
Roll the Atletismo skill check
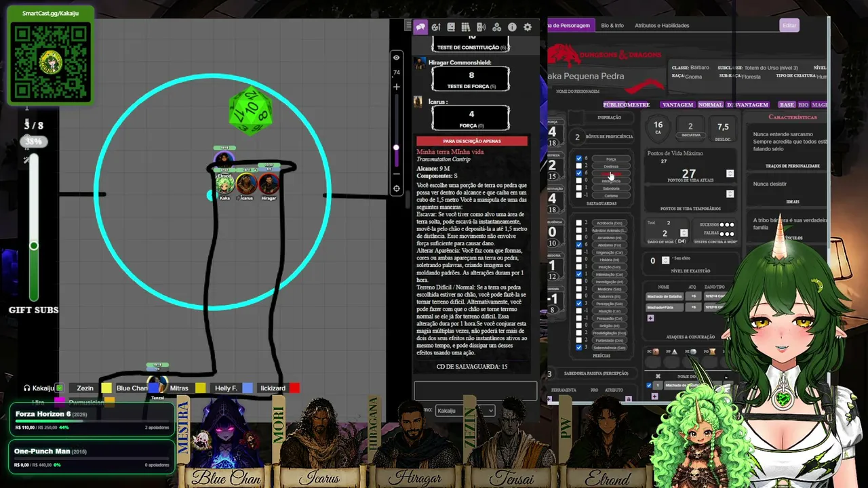610,245
